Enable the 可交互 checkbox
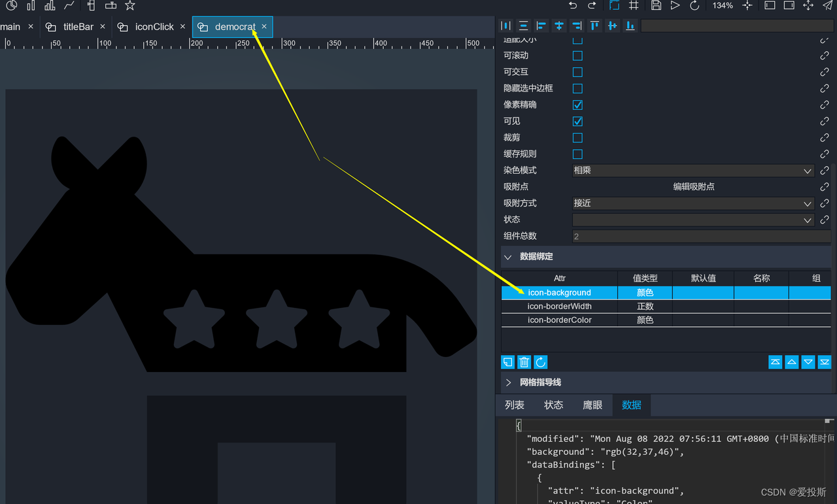 click(577, 73)
